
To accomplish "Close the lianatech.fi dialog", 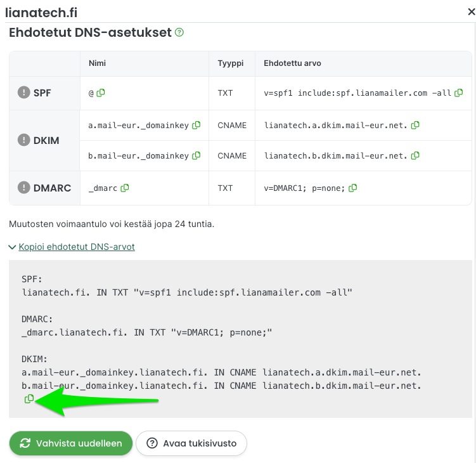I will click(x=471, y=12).
